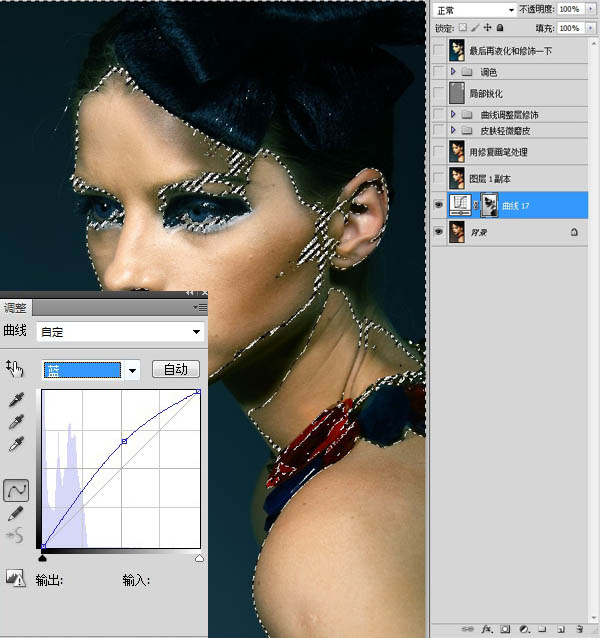This screenshot has height=638, width=600.
Task: Open the 不透明度 opacity slider arrow
Action: (591, 9)
